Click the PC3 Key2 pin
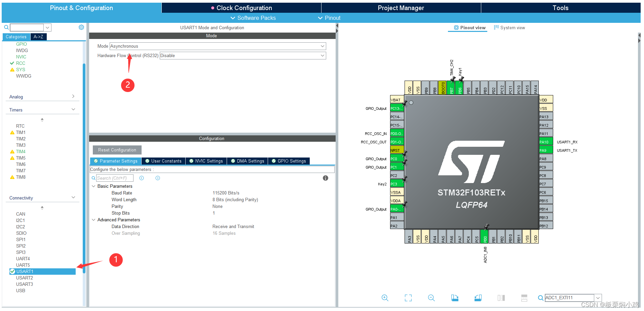The image size is (644, 311). tap(397, 184)
